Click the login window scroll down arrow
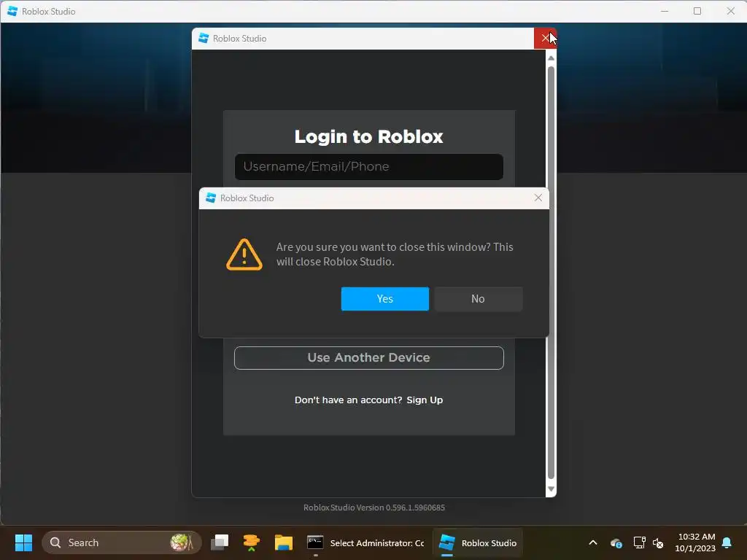The image size is (747, 560). (551, 489)
